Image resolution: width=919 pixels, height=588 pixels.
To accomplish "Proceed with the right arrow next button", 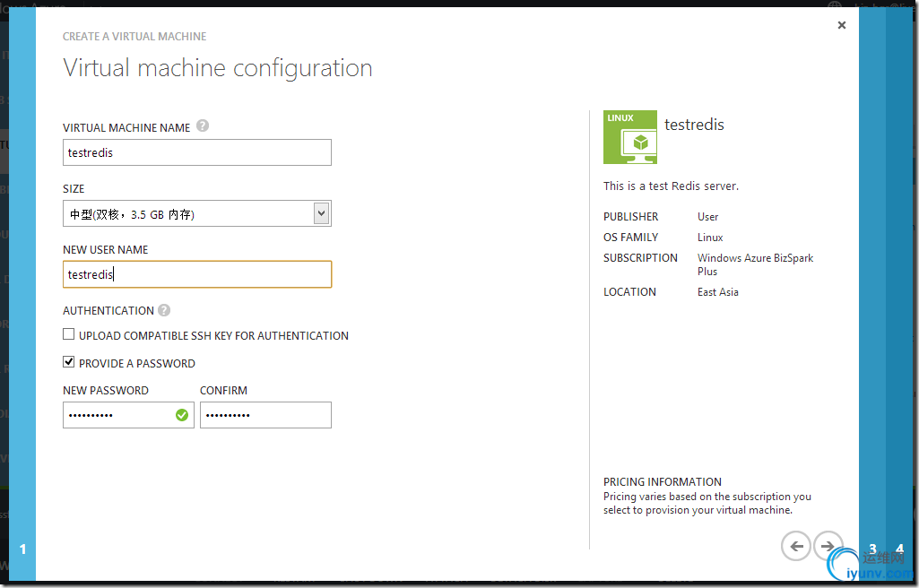I will pyautogui.click(x=828, y=546).
